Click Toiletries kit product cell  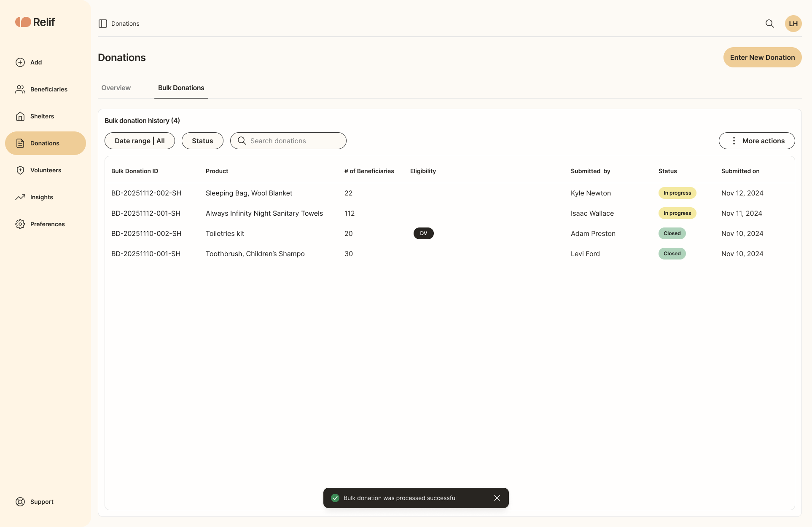[x=225, y=233]
